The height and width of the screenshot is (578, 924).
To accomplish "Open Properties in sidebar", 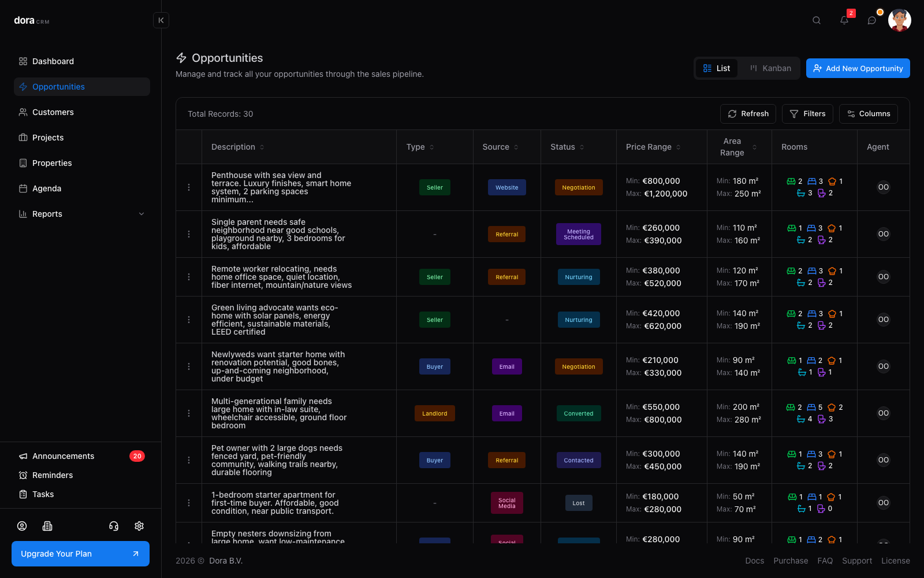I will [x=82, y=163].
